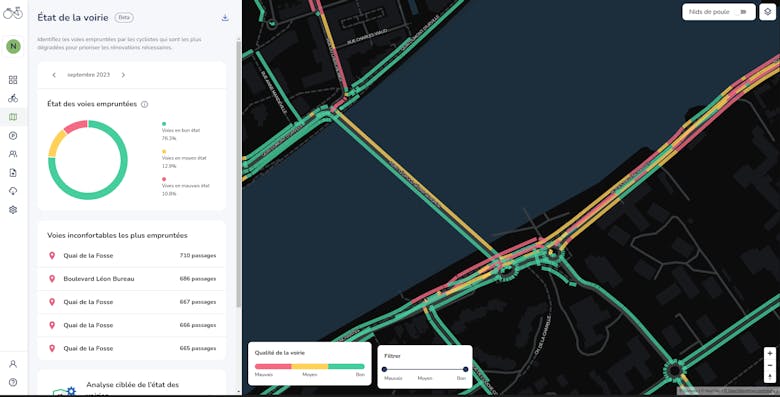
Task: Open the user avatar N
Action: [x=13, y=46]
